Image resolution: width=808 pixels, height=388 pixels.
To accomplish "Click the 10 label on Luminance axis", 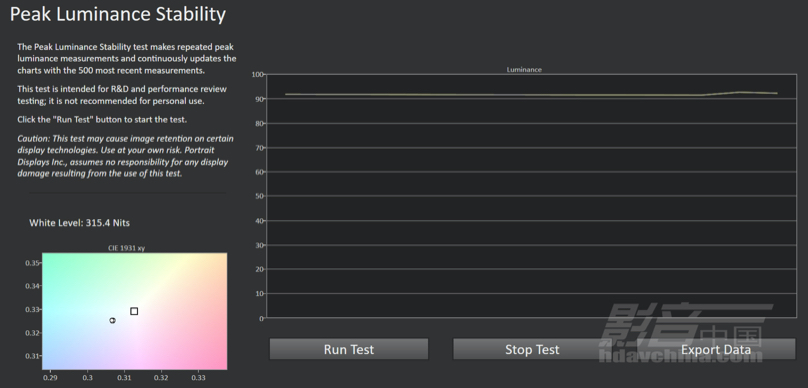I will [259, 294].
